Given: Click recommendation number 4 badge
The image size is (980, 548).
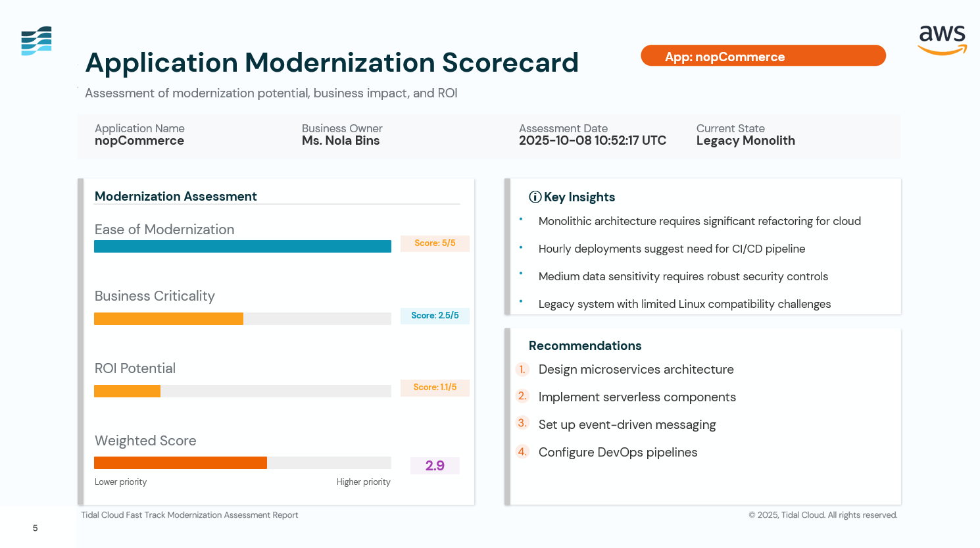Looking at the screenshot, I should click(522, 451).
